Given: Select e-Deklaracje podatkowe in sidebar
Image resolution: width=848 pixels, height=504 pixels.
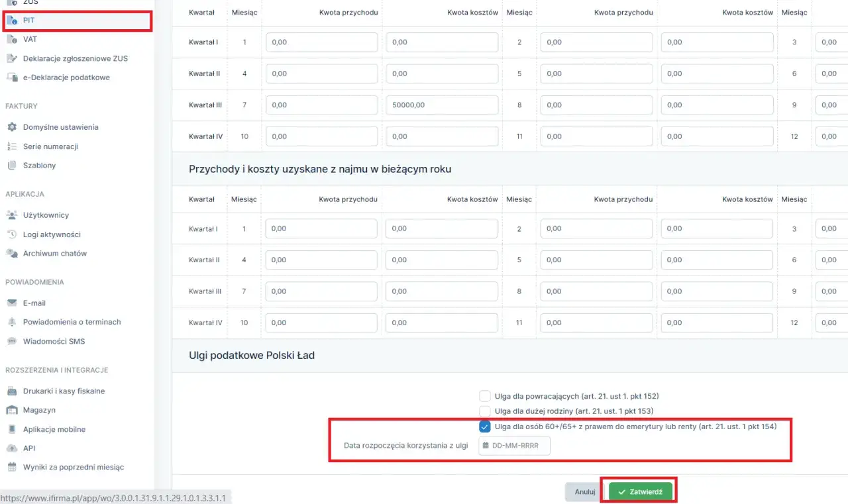Looking at the screenshot, I should (x=66, y=77).
